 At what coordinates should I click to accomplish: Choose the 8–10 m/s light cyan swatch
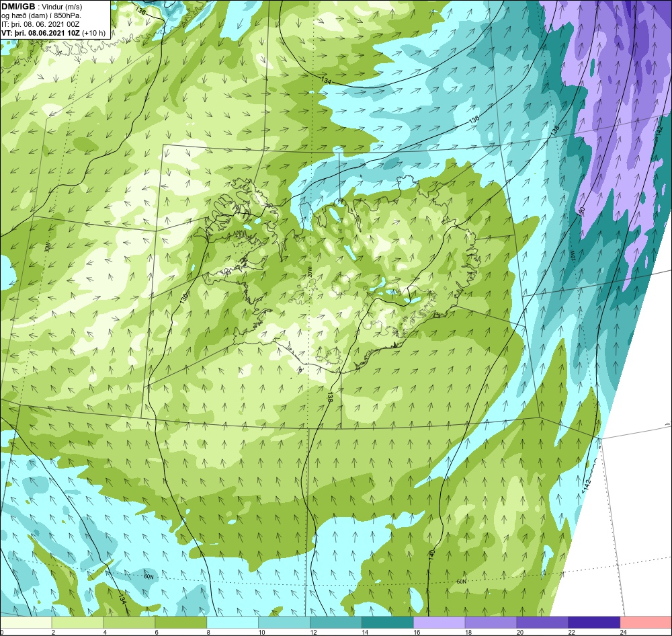coord(233,622)
